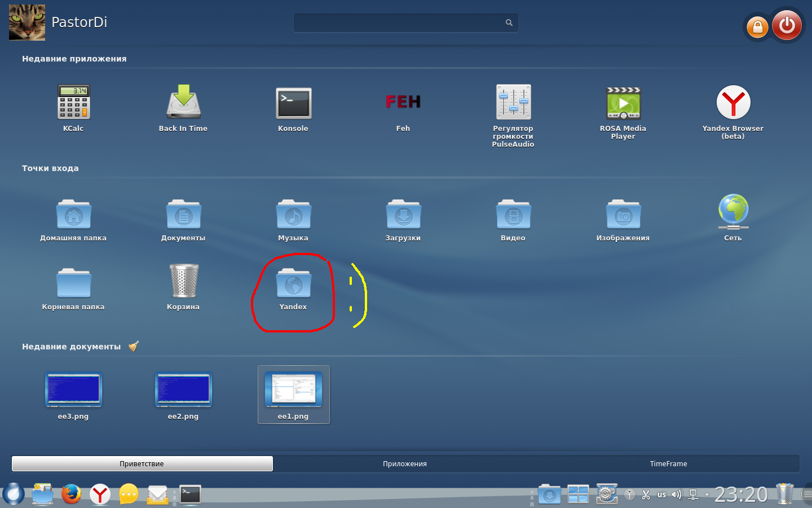The height and width of the screenshot is (508, 812).
Task: Open the network connection tray icon
Action: click(x=694, y=495)
